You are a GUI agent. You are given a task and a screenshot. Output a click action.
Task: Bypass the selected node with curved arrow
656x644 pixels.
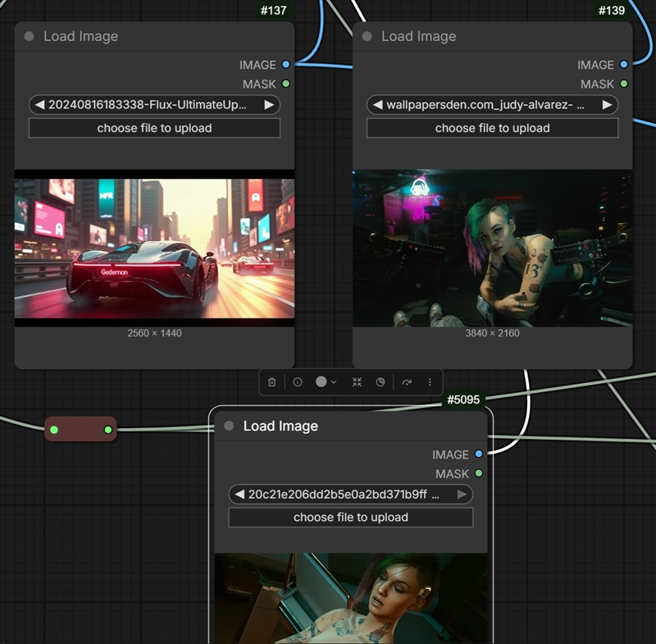[407, 382]
